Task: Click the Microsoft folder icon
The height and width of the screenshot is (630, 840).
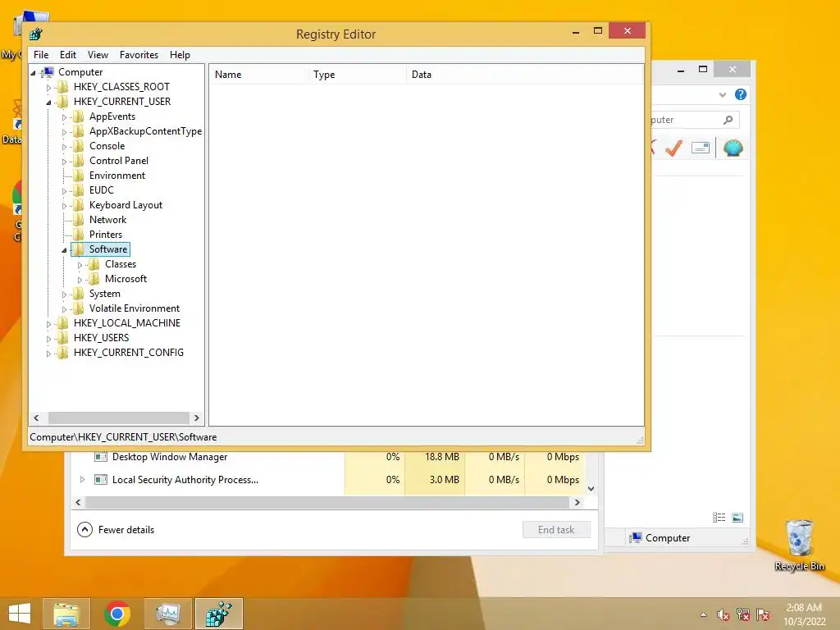Action: tap(94, 279)
